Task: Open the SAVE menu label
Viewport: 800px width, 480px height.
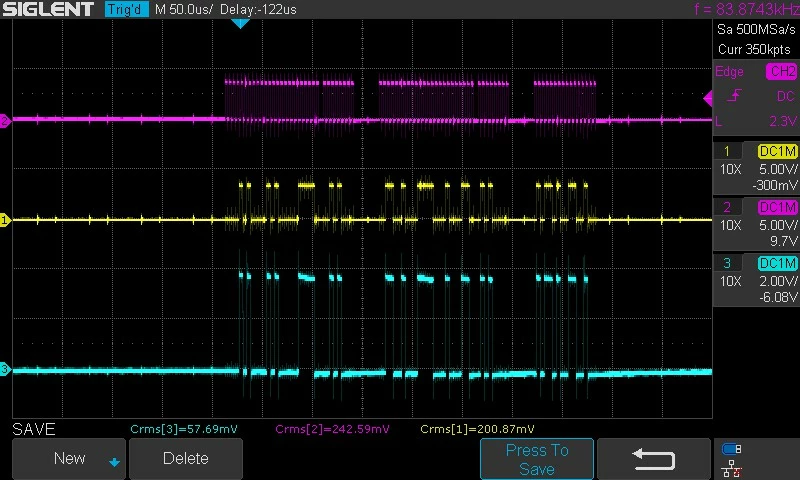Action: (34, 429)
